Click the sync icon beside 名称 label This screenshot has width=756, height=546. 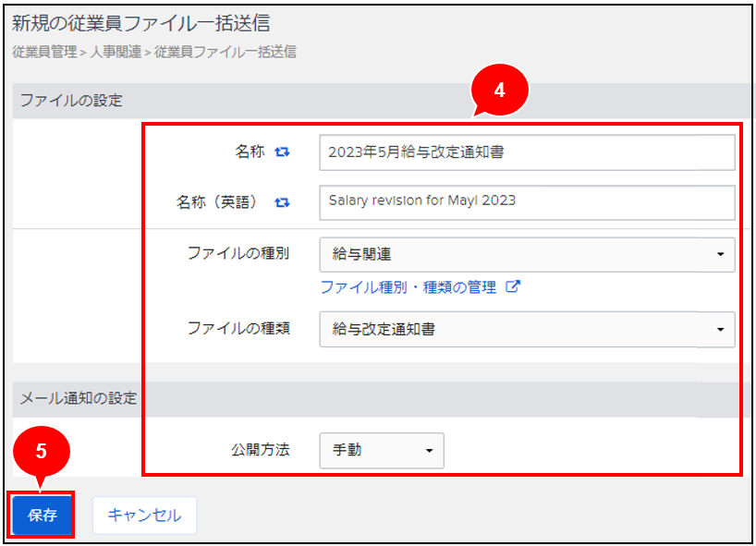point(283,152)
